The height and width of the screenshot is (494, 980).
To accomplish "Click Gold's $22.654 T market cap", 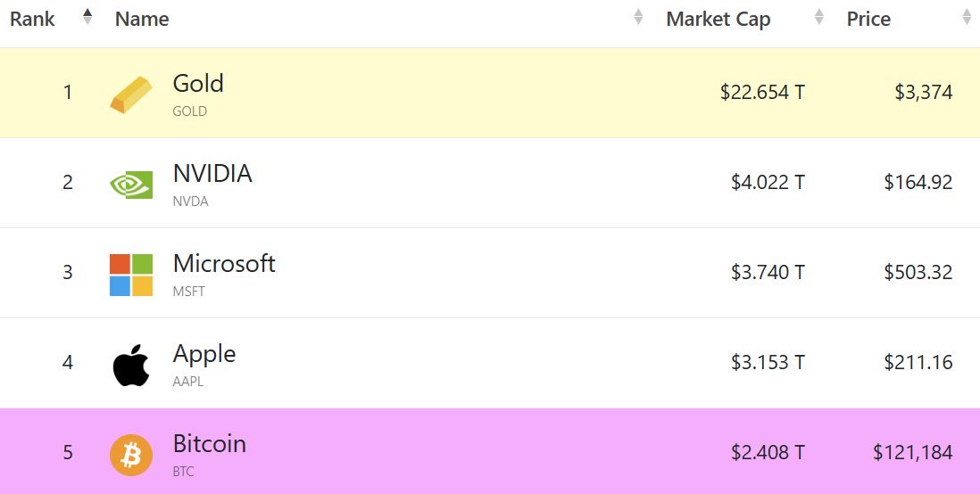I will coord(762,93).
